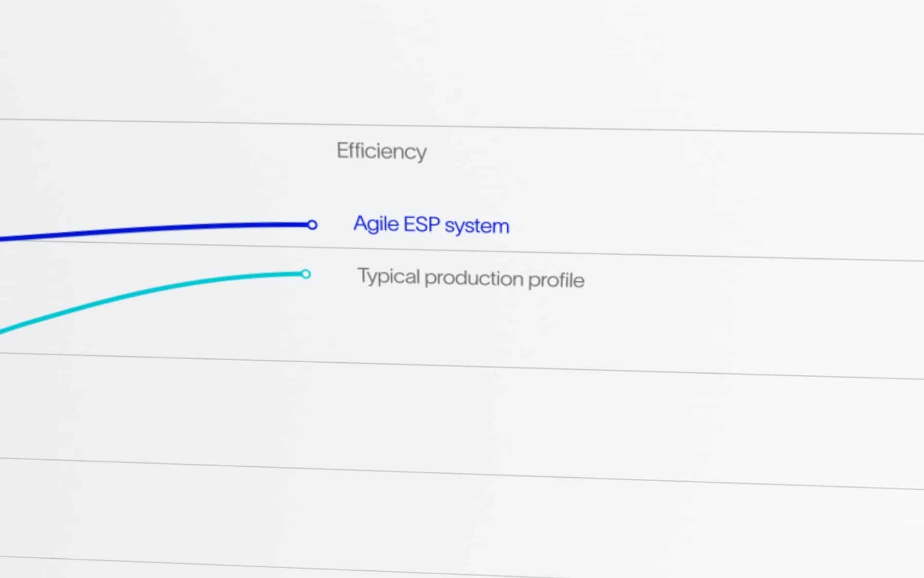This screenshot has width=924, height=578.
Task: Click the dark blue line's endpoint marker
Action: [312, 225]
